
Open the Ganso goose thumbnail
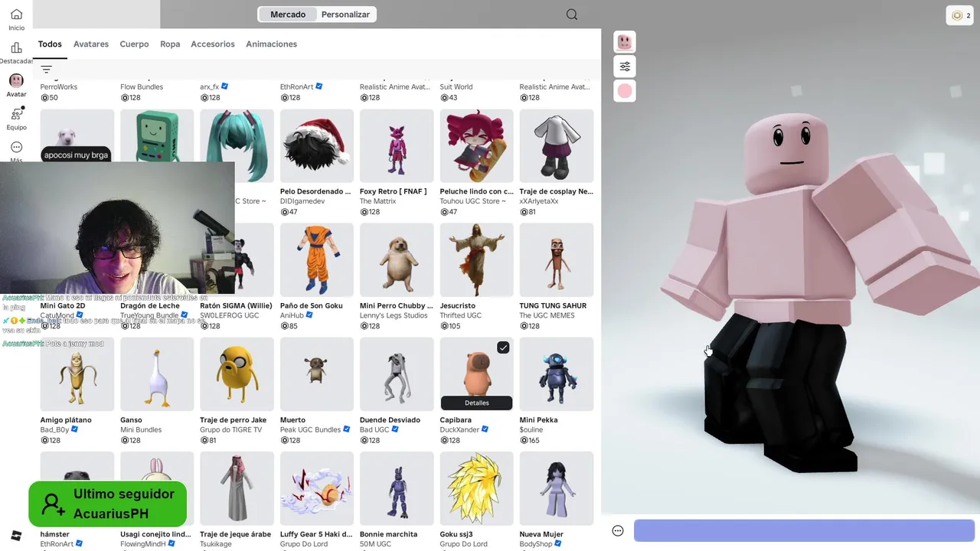click(157, 374)
